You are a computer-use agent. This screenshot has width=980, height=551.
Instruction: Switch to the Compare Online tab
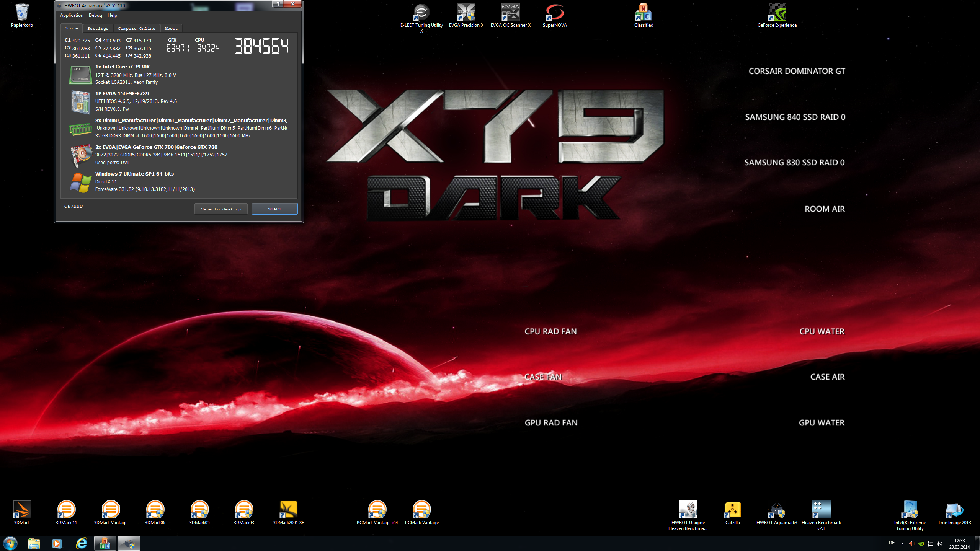[x=137, y=28]
